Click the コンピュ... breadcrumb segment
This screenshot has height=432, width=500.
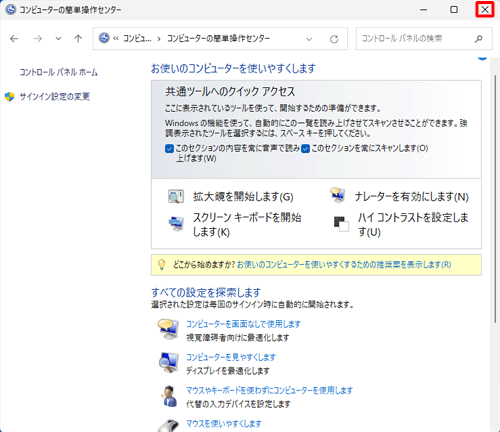137,39
